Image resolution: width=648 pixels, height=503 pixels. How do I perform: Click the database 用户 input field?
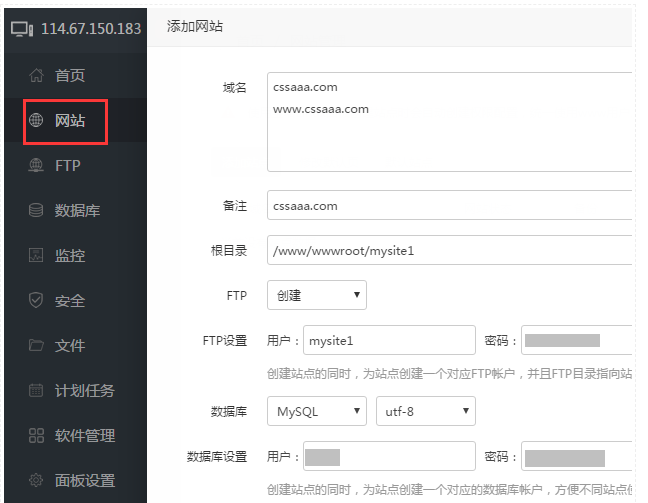coord(389,456)
